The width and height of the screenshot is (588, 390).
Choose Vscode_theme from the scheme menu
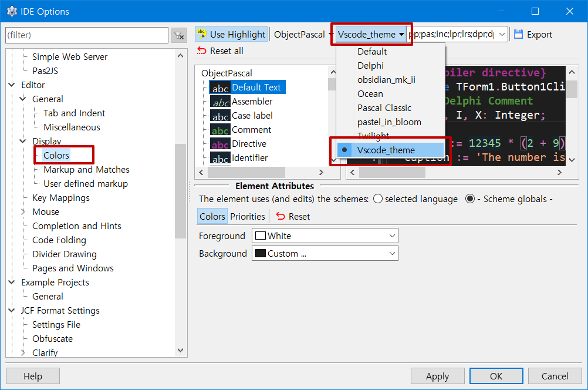point(390,150)
